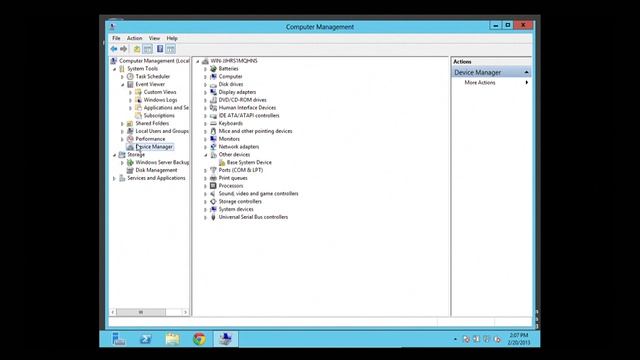640x360 pixels.
Task: Collapse the System Tools node
Action: (114, 69)
